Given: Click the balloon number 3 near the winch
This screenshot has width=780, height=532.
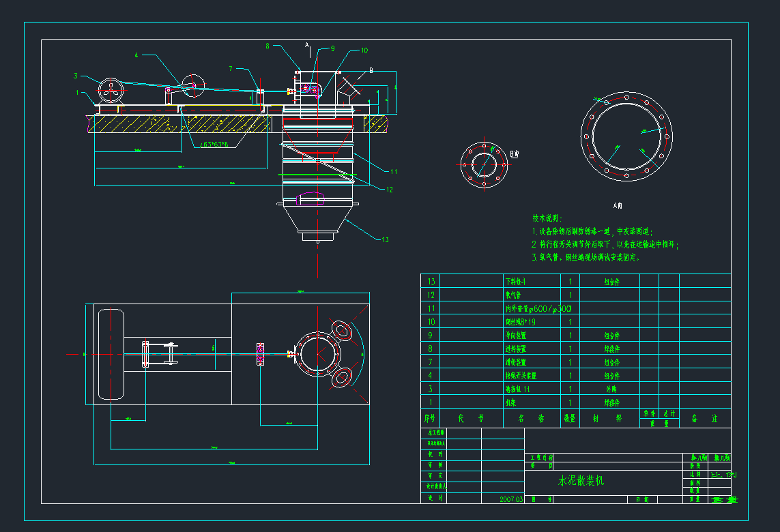Looking at the screenshot, I should (x=76, y=76).
